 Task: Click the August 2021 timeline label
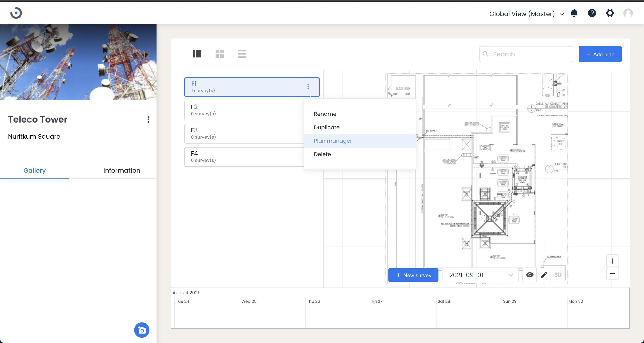186,292
